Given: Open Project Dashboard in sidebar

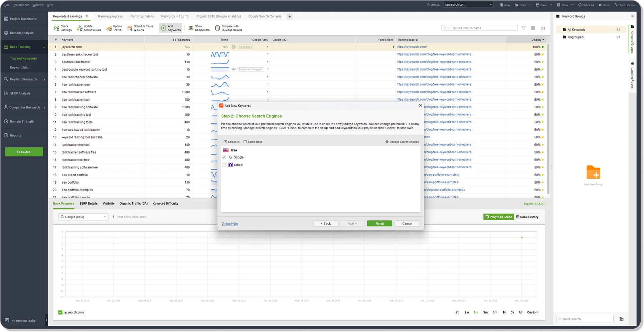Looking at the screenshot, I should (23, 19).
